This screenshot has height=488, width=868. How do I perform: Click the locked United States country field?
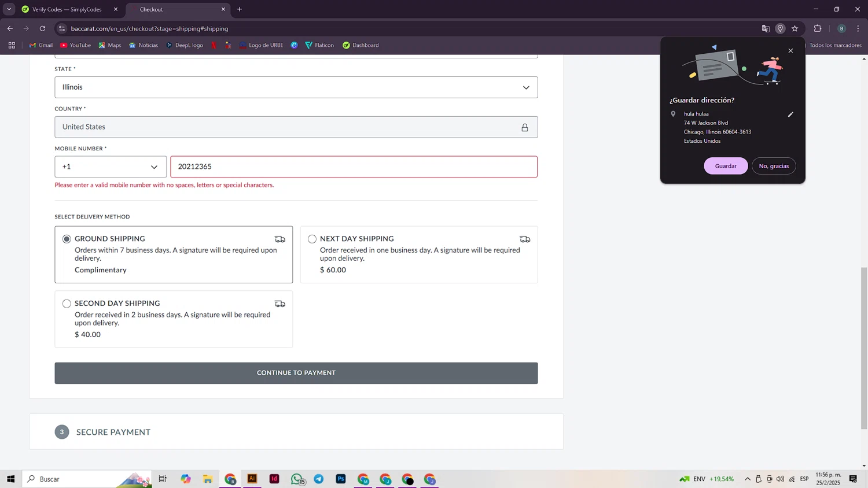(x=296, y=127)
